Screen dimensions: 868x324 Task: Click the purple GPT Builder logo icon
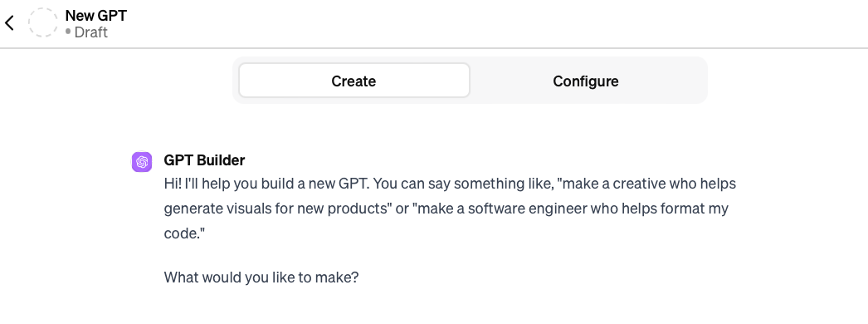[142, 162]
